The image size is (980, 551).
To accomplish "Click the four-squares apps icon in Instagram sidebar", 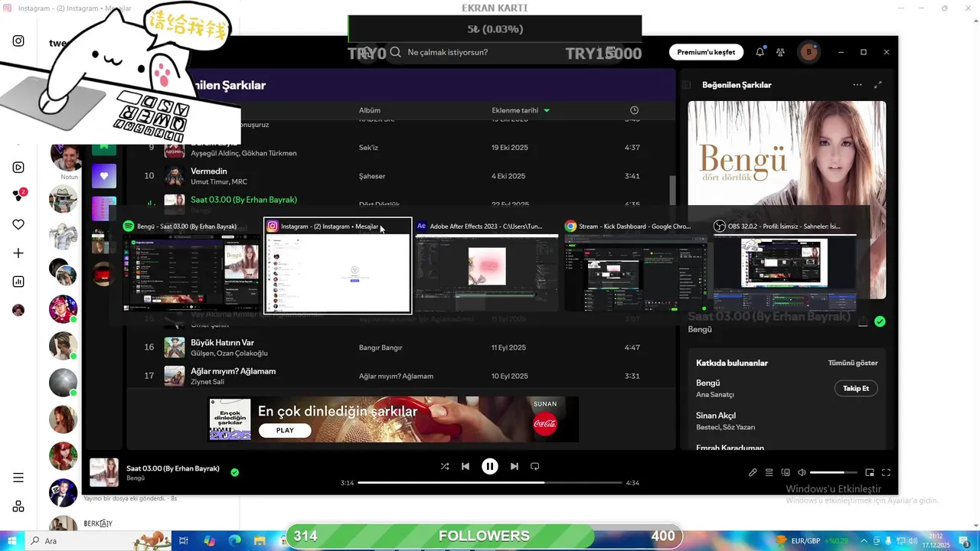I will point(18,507).
